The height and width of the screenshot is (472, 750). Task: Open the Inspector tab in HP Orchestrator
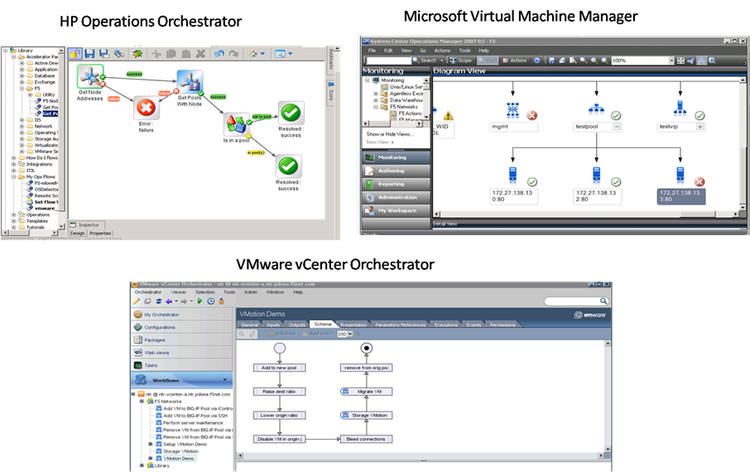tap(85, 225)
